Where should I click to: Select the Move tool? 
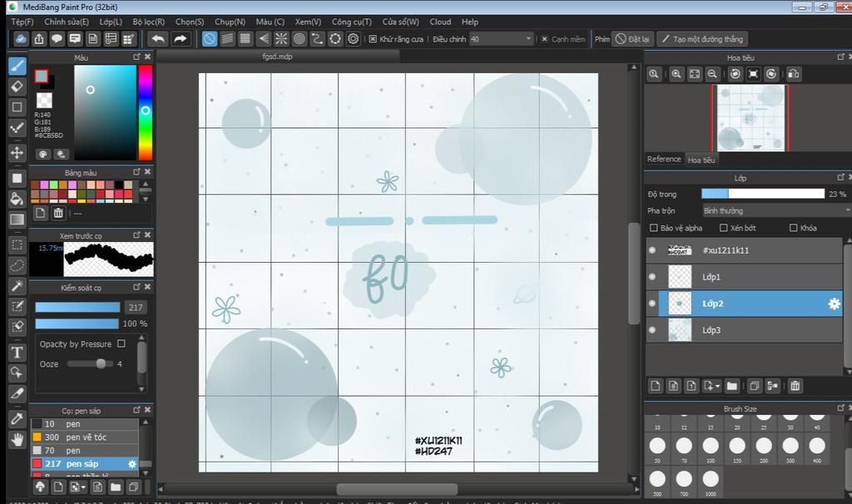click(x=17, y=152)
